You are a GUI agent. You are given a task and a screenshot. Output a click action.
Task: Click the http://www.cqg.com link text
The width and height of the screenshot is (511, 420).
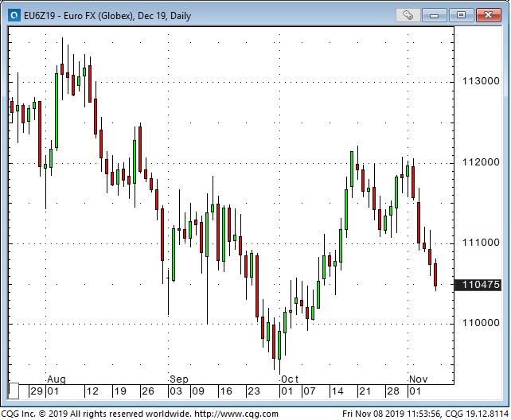236,414
